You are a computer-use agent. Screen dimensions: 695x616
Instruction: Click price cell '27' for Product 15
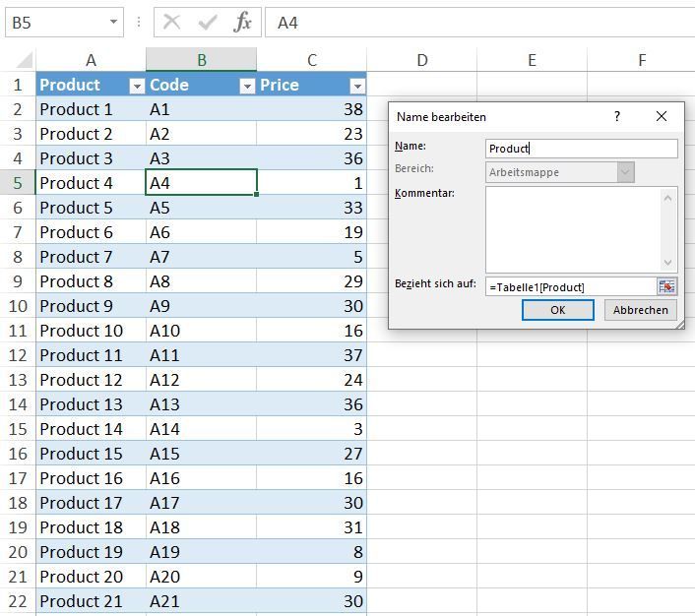(312, 454)
